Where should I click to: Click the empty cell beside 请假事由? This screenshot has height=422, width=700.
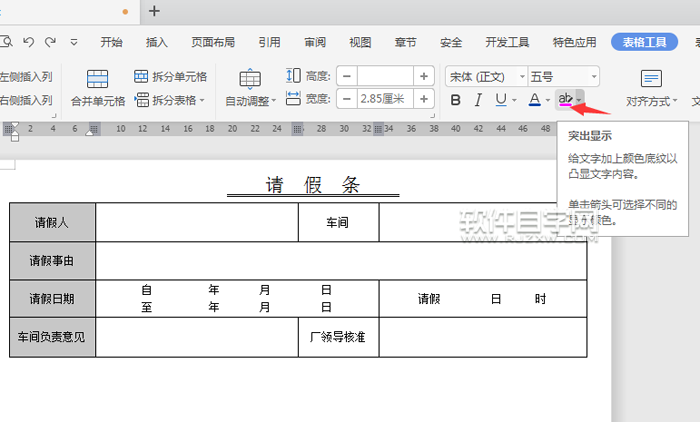click(x=341, y=261)
